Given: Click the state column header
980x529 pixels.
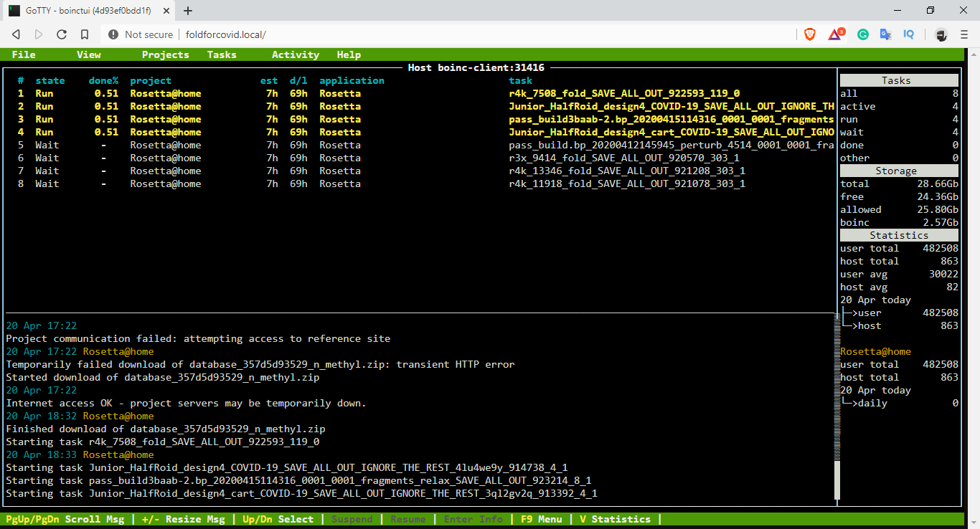Looking at the screenshot, I should coord(50,80).
